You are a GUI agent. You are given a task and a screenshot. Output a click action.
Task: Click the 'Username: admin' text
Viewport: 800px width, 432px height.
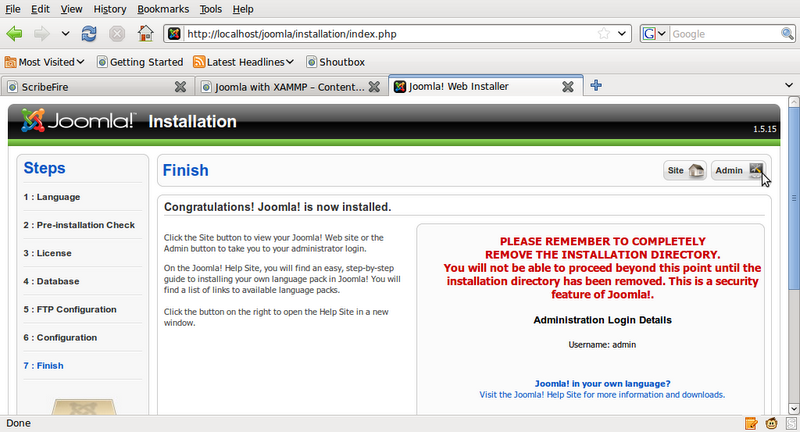(x=602, y=345)
